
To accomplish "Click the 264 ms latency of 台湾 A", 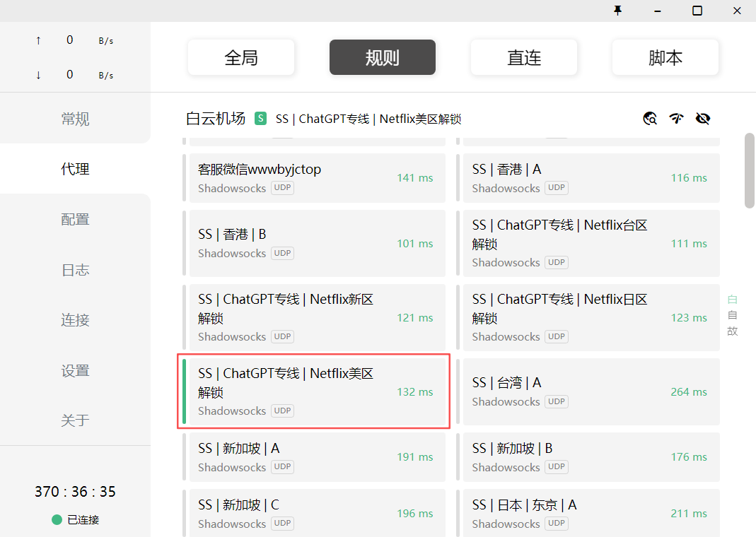I will [689, 391].
